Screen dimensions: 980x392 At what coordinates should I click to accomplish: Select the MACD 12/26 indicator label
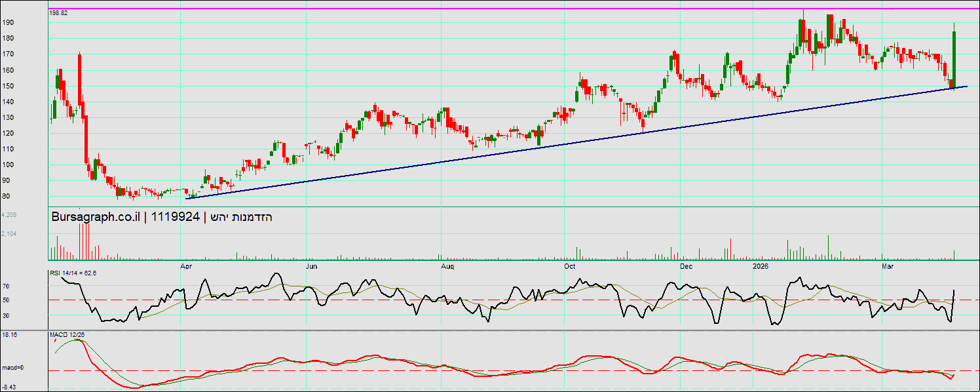[x=67, y=335]
